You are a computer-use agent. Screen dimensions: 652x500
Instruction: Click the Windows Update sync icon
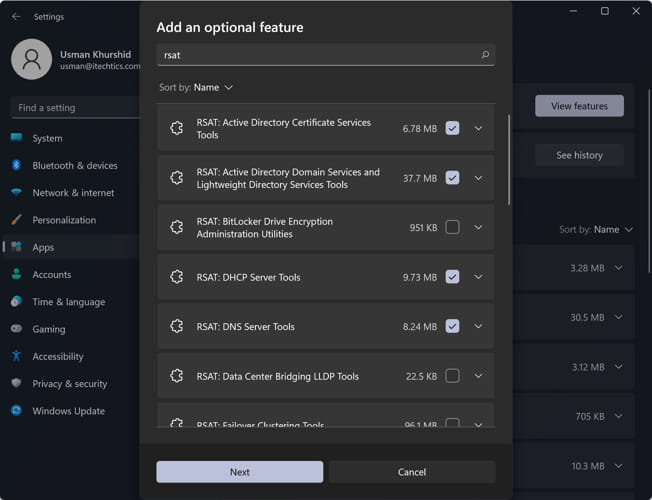click(16, 411)
